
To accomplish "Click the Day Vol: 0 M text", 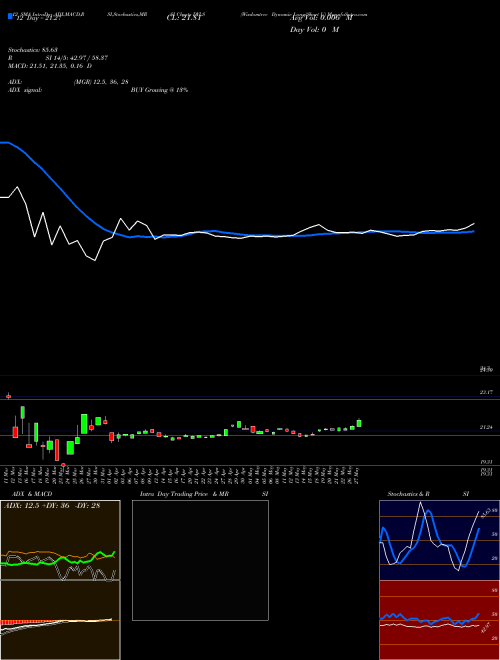I will [314, 30].
